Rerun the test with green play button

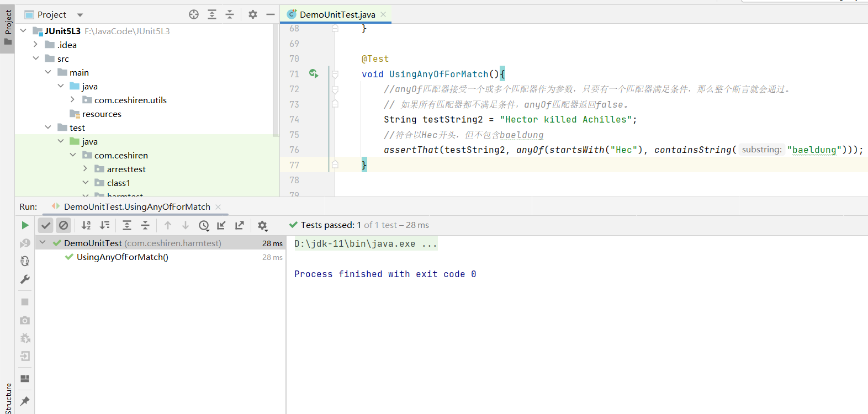25,225
